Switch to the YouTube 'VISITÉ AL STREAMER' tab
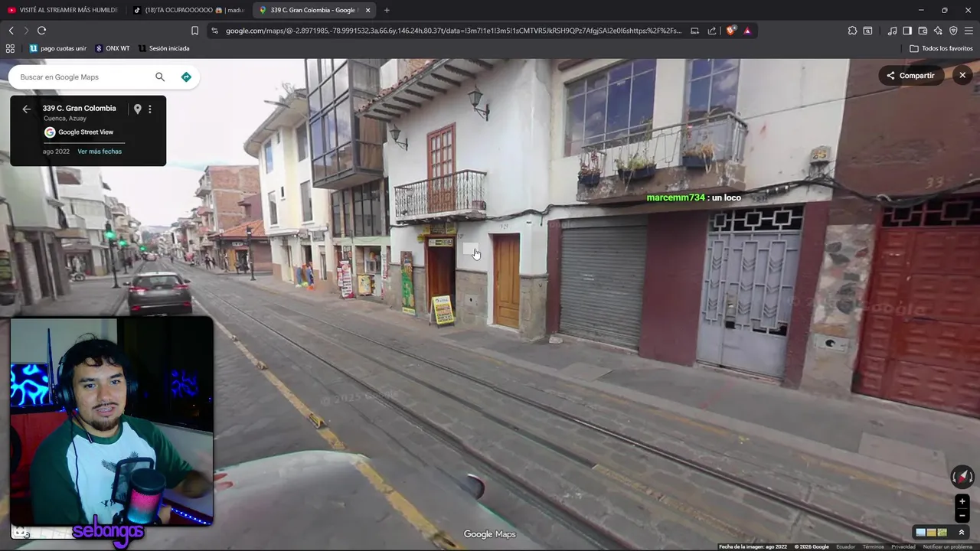Viewport: 980px width, 551px height. 63,10
